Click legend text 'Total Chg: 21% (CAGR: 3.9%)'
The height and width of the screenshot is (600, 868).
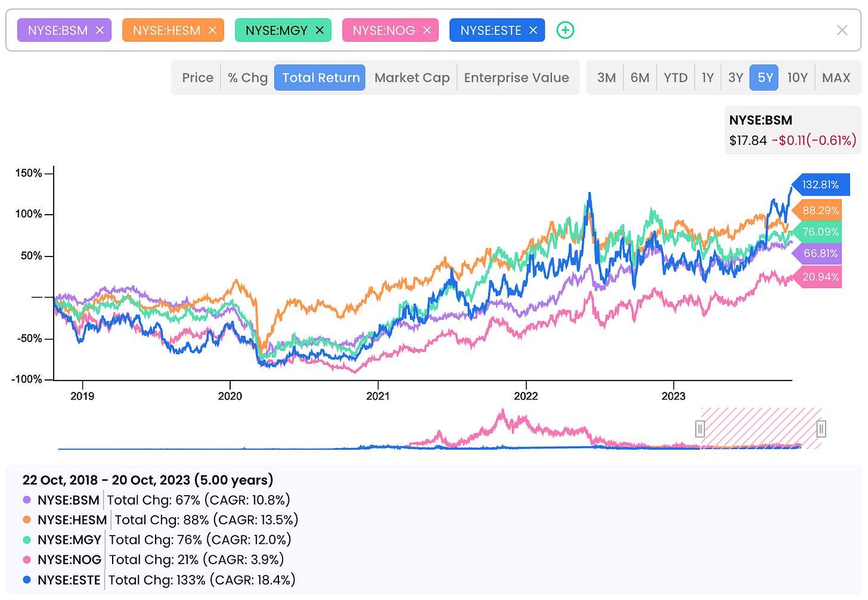[197, 559]
